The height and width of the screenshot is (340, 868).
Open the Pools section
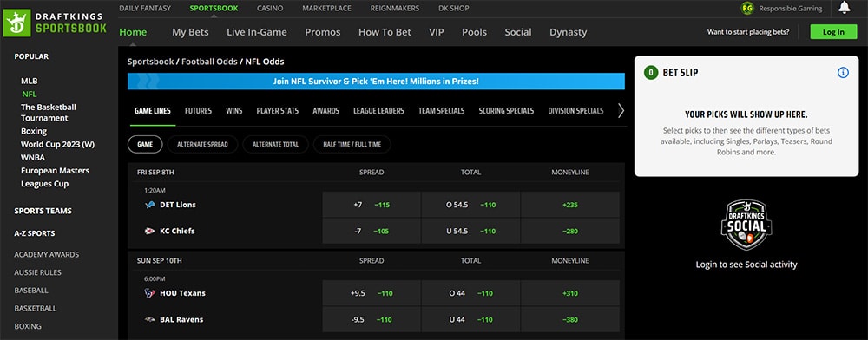475,32
